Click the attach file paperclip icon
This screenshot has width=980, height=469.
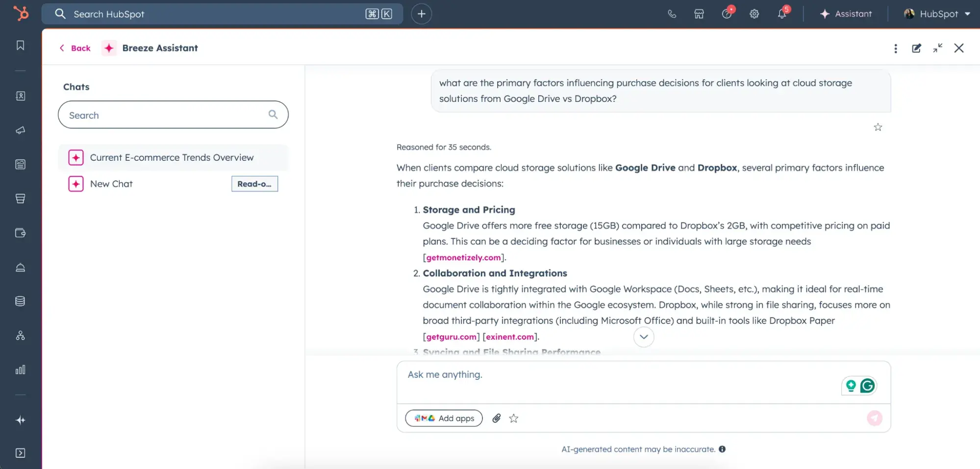[497, 418]
